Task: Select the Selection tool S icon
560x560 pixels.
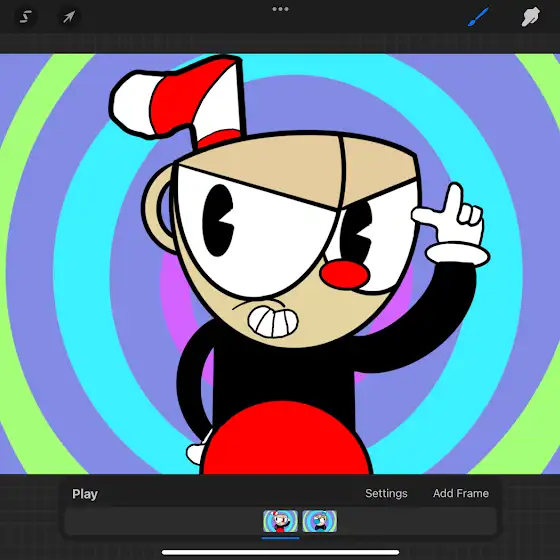Action: coord(26,17)
